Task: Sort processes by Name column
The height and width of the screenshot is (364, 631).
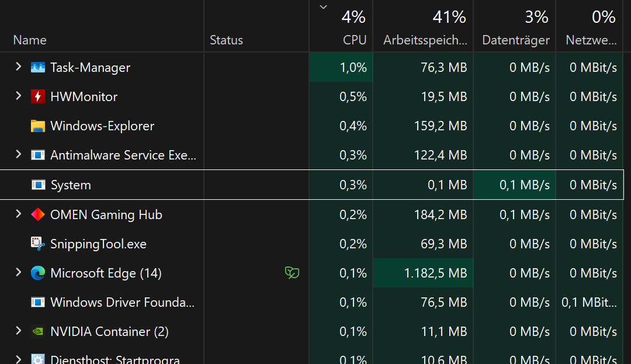Action: pos(30,40)
